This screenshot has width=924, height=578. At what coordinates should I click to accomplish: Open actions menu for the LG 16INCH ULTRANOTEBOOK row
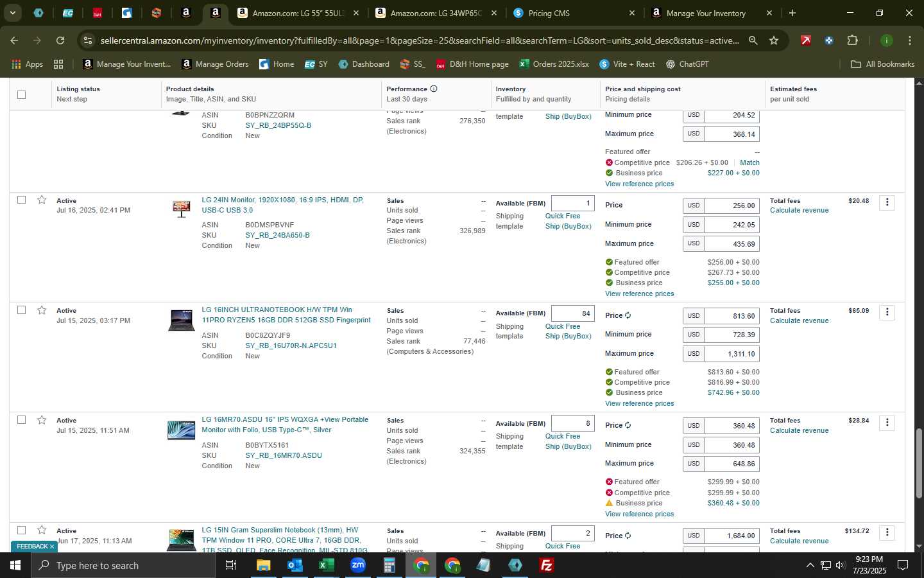pos(887,312)
